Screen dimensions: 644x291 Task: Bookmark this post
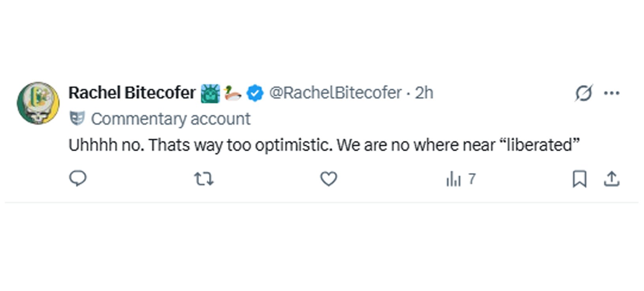pos(579,179)
